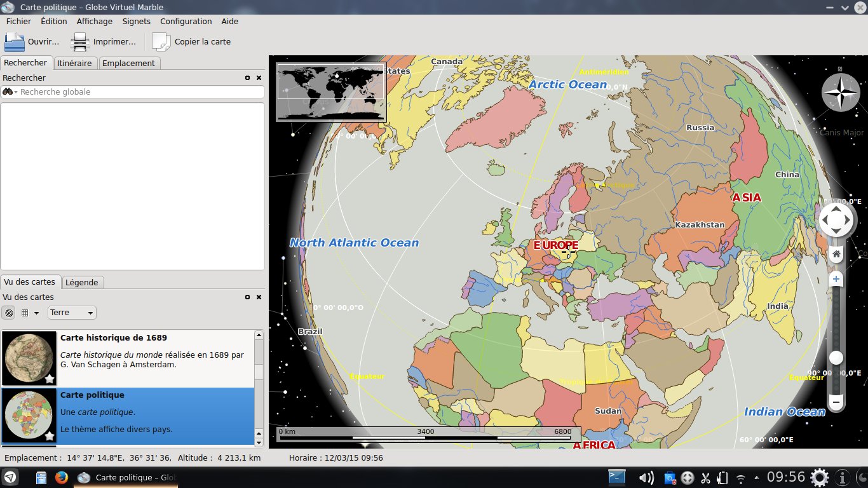868x488 pixels.
Task: Click the Marble window in the taskbar
Action: tap(126, 477)
